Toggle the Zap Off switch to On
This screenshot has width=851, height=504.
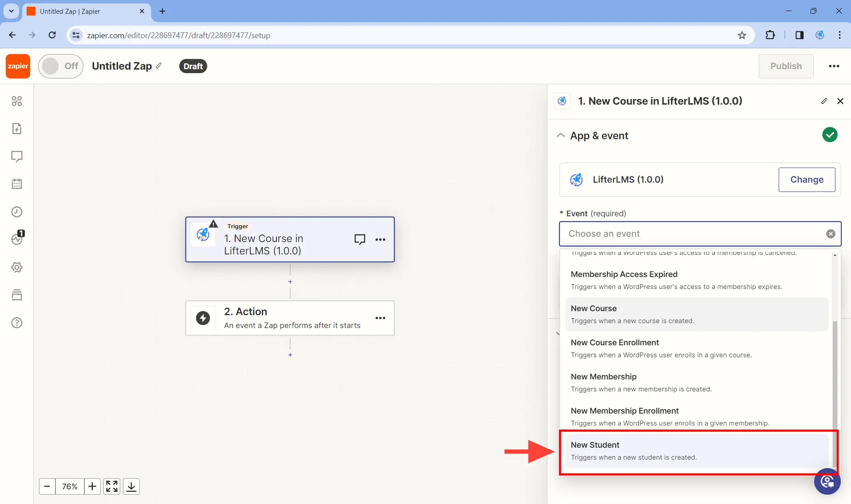[61, 66]
